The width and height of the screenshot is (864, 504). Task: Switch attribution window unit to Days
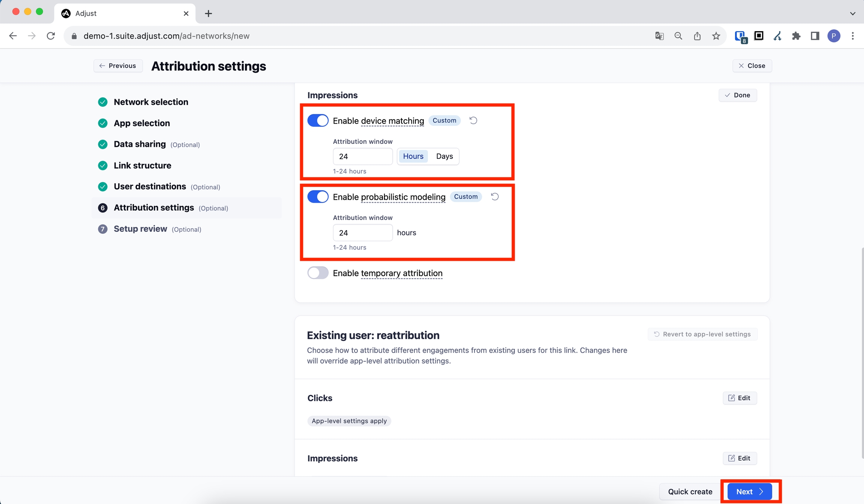coord(444,156)
